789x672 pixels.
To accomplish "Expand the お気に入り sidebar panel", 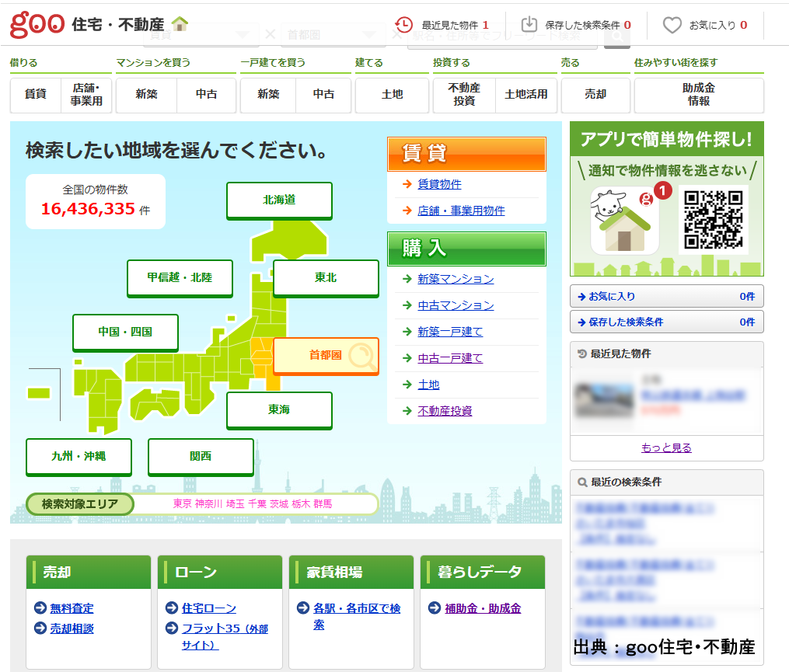I will 666,296.
